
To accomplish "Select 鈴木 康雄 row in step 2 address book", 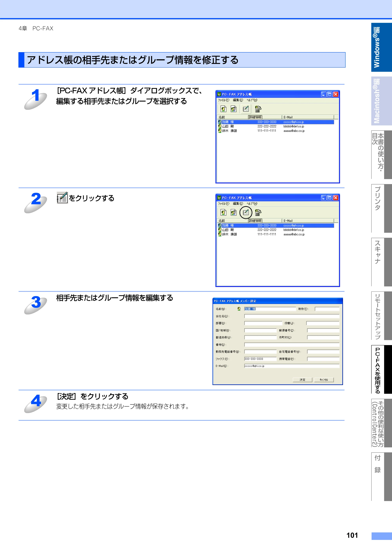I will pos(276,234).
